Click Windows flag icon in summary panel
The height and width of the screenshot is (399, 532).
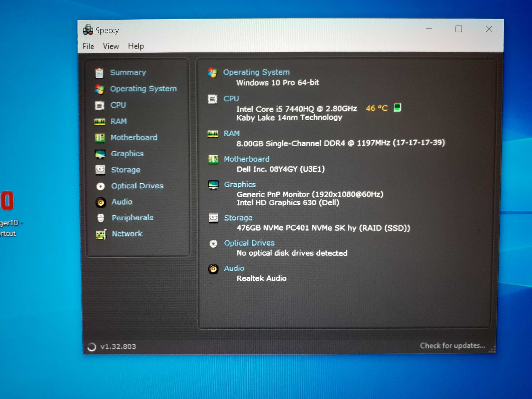point(212,72)
